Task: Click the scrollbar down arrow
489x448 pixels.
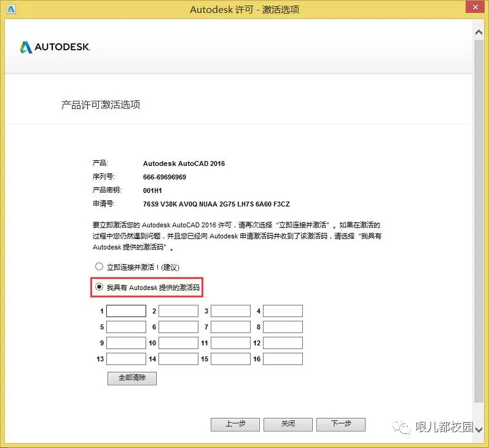Action: pos(479,430)
